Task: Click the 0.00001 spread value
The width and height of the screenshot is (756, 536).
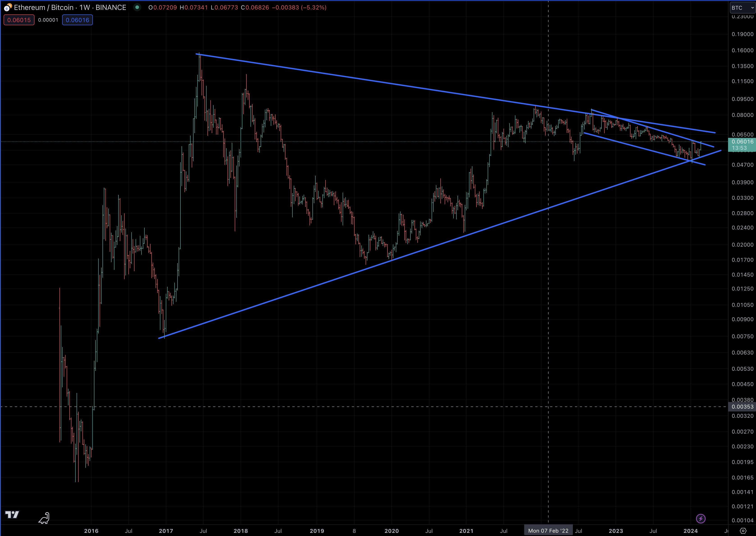Action: (x=48, y=20)
